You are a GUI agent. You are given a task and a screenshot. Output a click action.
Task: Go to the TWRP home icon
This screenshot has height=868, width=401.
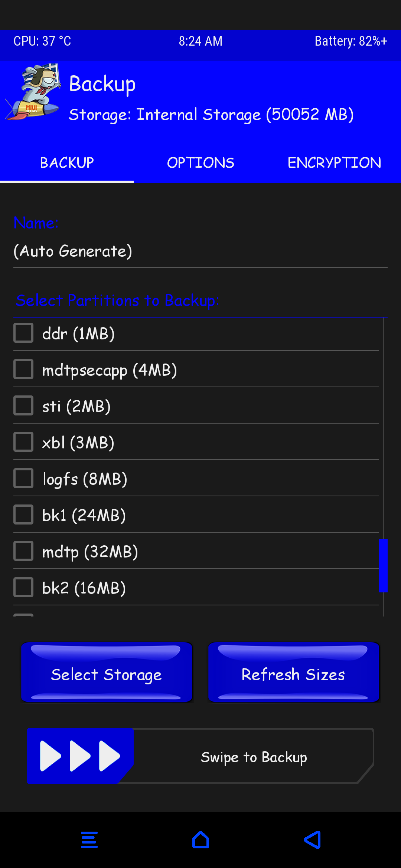click(x=200, y=840)
